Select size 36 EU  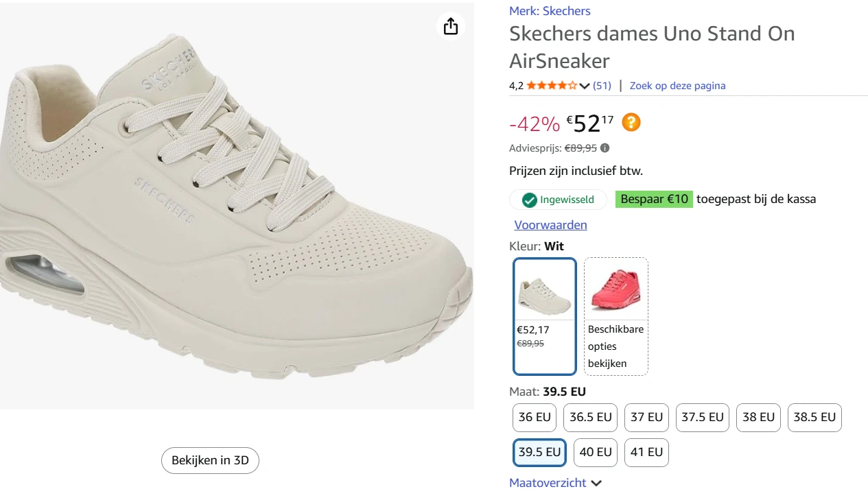(535, 417)
